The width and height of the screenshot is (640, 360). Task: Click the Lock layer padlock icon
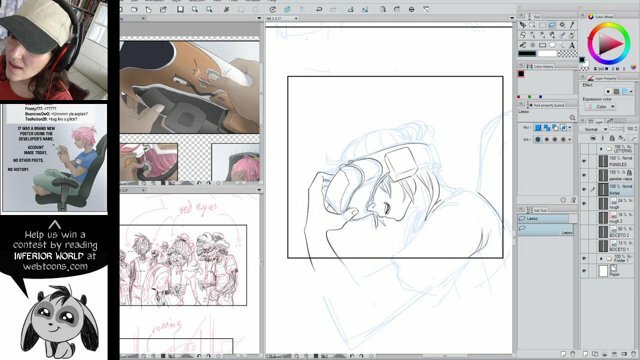[612, 139]
